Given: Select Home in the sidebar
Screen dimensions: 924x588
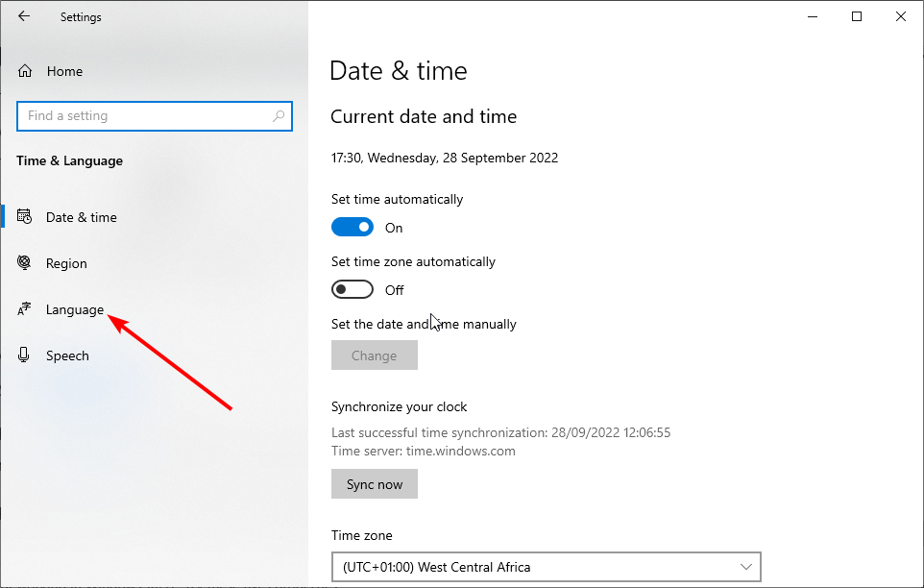Looking at the screenshot, I should click(x=64, y=71).
